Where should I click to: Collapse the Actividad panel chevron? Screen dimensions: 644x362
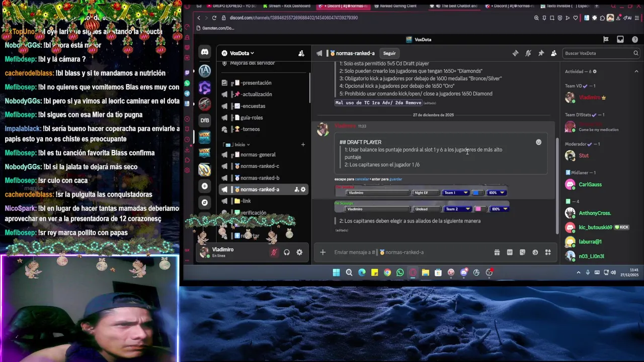click(x=636, y=71)
